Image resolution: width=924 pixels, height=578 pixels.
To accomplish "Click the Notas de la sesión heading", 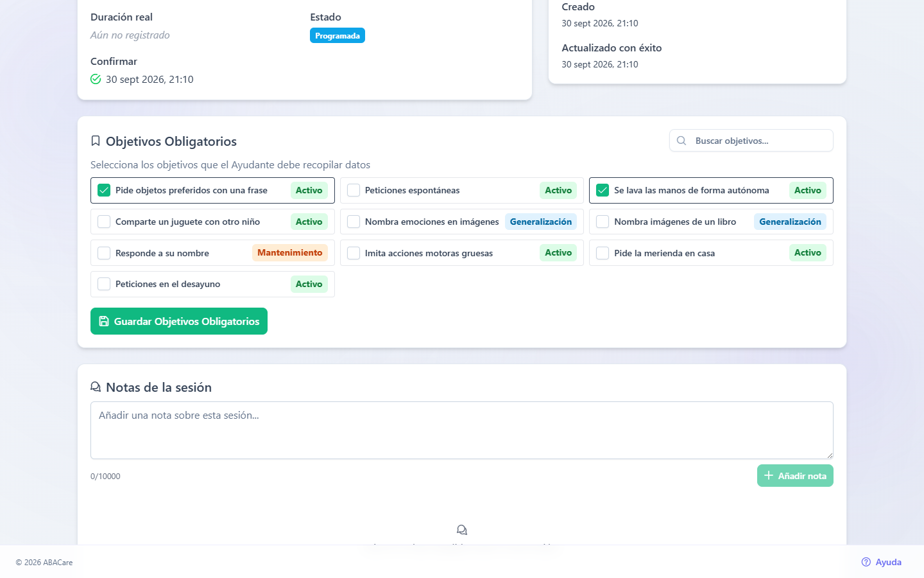I will [x=158, y=387].
